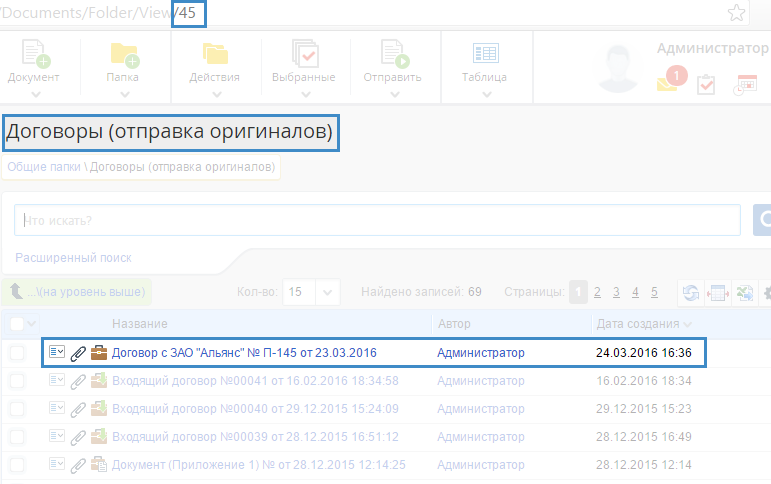Screen dimensions: 771x484
Task: Click Общие папки breadcrumb link
Action: (44, 167)
